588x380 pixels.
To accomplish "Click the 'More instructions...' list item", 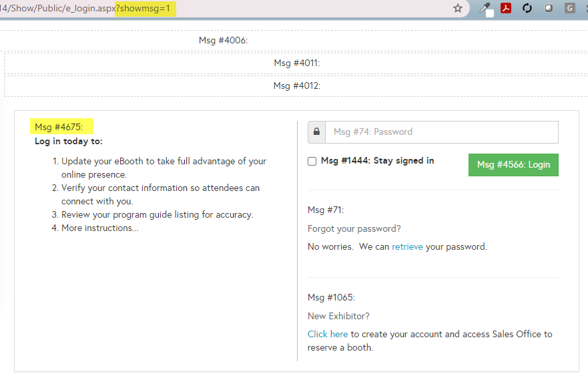I will [x=99, y=228].
